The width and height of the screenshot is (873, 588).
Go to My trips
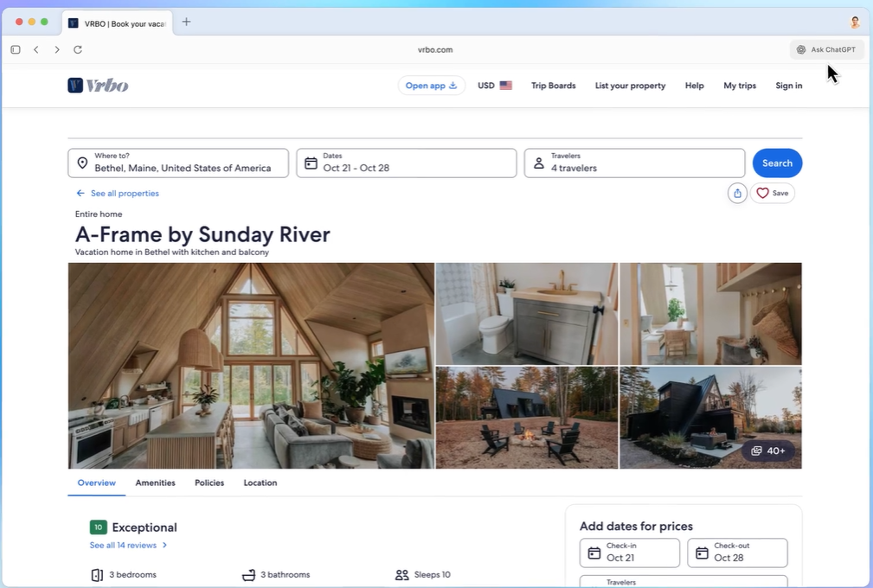click(x=740, y=85)
